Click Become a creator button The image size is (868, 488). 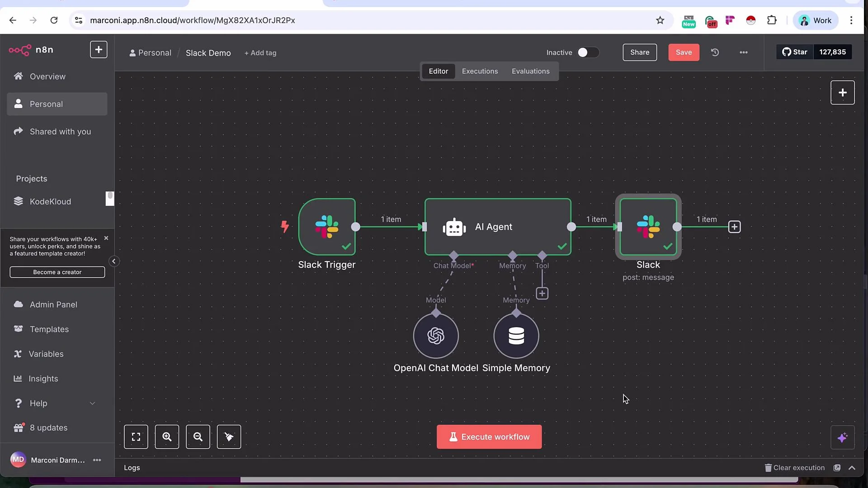click(x=57, y=272)
